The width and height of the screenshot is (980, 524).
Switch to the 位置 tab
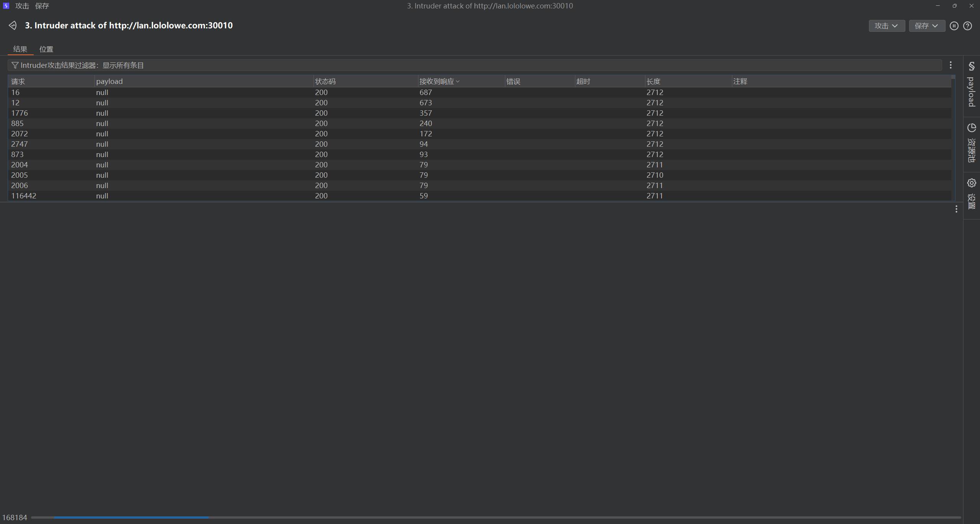tap(46, 49)
